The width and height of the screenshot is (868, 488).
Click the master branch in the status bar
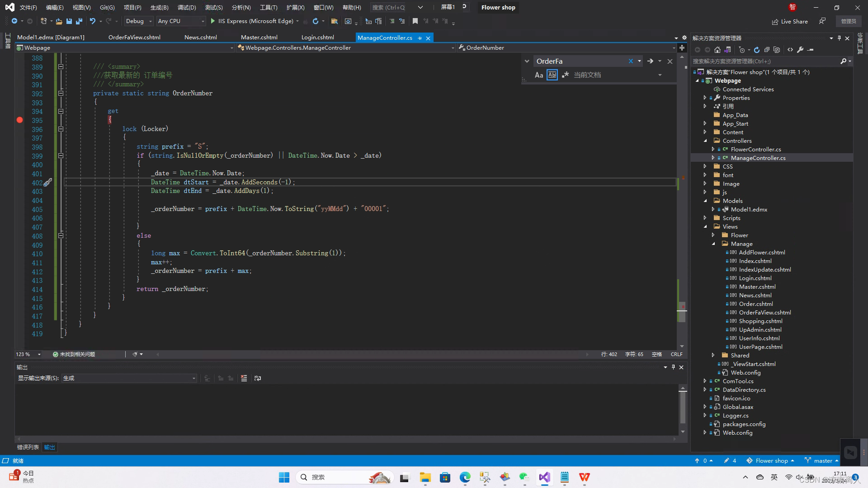[x=822, y=460]
